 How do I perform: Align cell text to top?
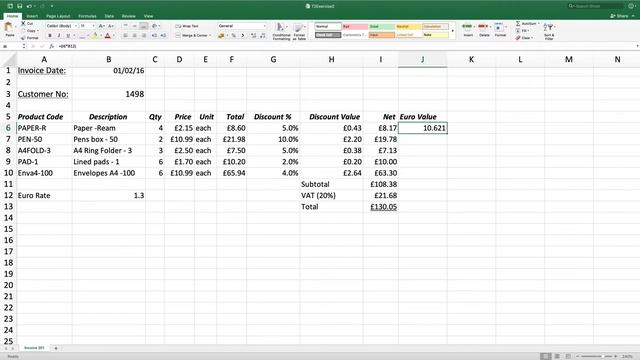[125, 26]
